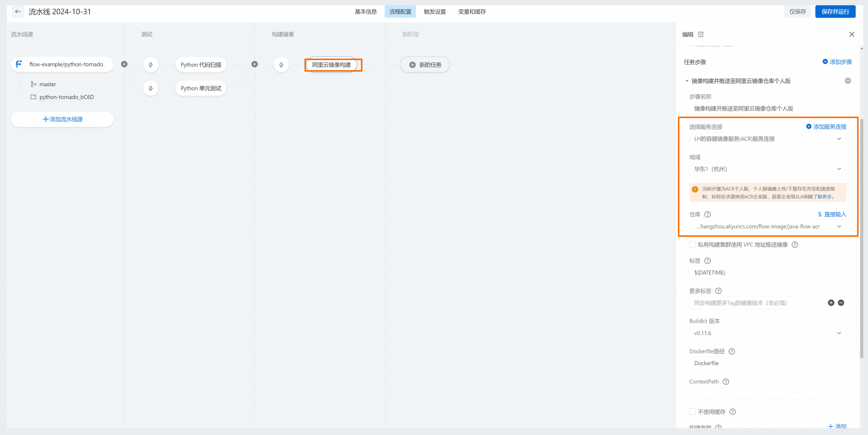The image size is (868, 435).
Task: Open help icon next to ContextPath
Action: (726, 381)
